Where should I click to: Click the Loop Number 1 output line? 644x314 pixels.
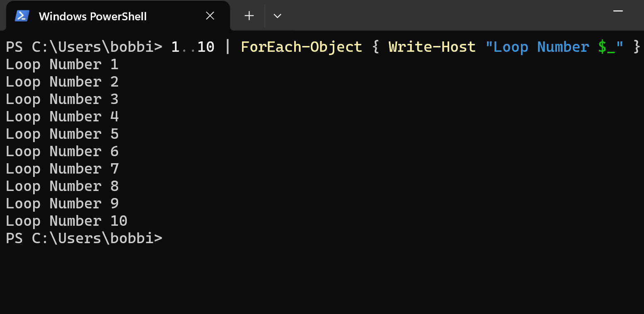click(62, 64)
